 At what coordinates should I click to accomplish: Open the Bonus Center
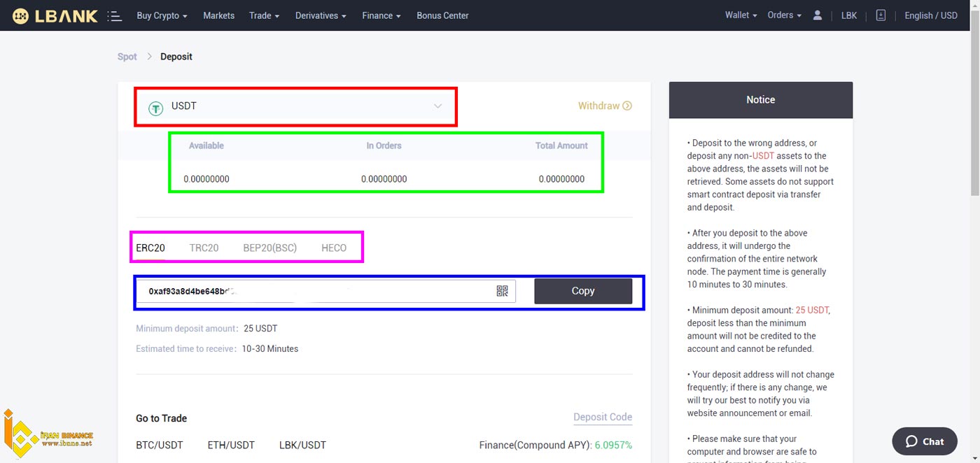pyautogui.click(x=442, y=15)
